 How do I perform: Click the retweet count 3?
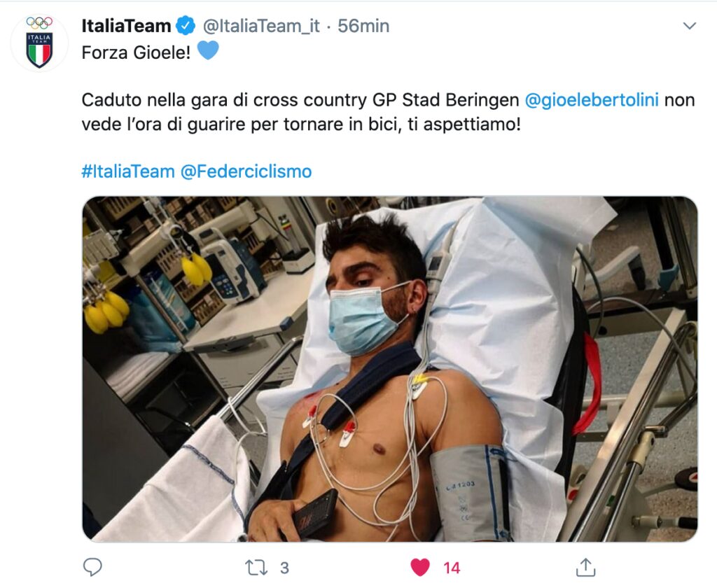[284, 568]
